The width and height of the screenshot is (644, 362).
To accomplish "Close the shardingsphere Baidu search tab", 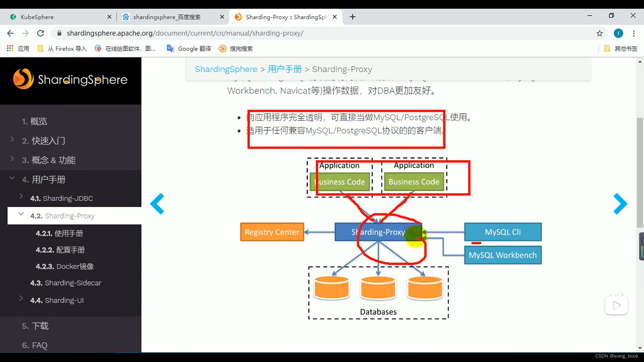I will (x=222, y=17).
